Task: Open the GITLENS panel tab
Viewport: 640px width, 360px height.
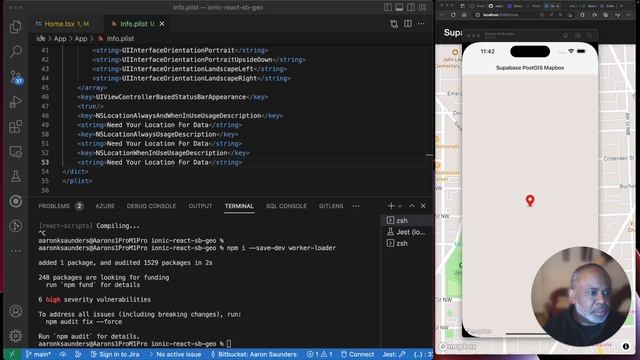Action: [331, 206]
